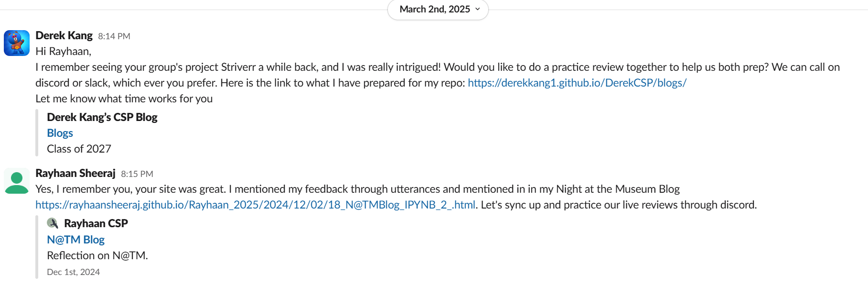Open Derek Kang's profile avatar
The width and height of the screenshot is (868, 286).
pyautogui.click(x=17, y=43)
